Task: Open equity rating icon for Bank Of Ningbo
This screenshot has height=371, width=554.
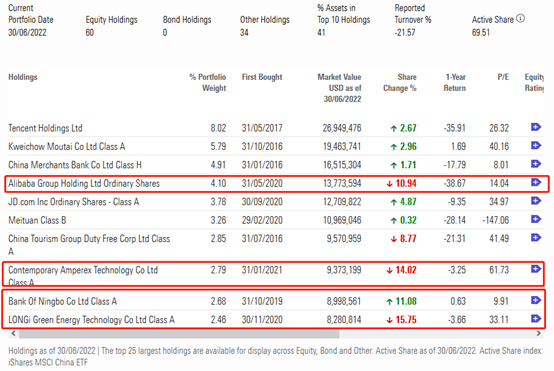Action: [536, 300]
